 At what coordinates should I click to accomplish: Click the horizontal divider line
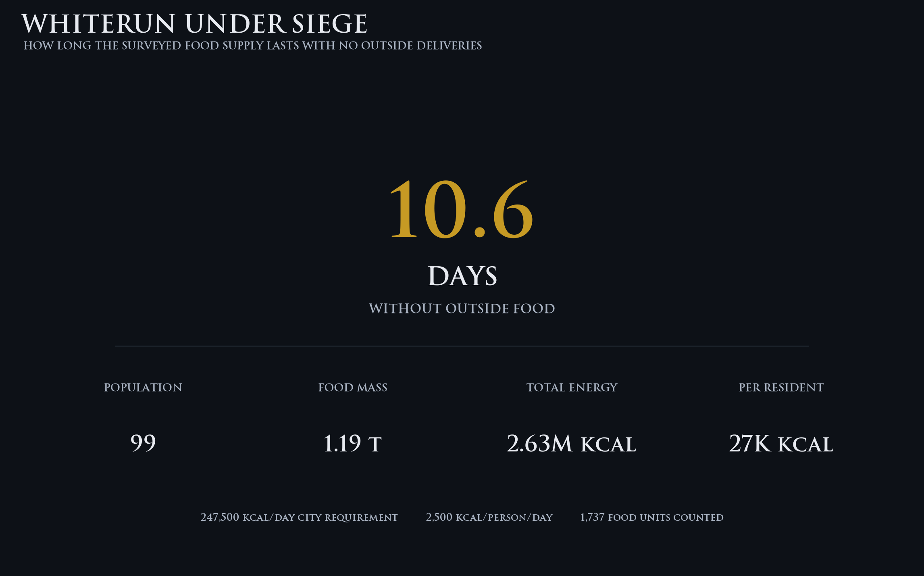pyautogui.click(x=462, y=346)
